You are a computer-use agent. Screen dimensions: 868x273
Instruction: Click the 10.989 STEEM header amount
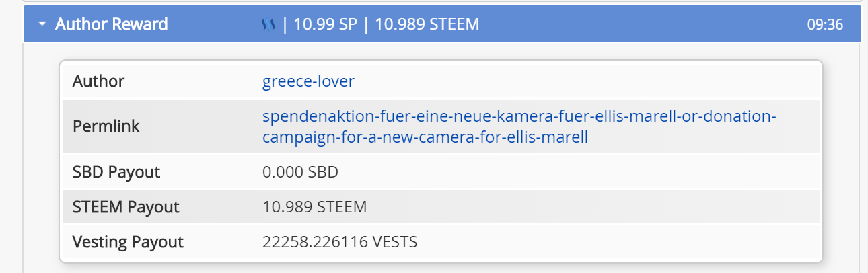(427, 25)
